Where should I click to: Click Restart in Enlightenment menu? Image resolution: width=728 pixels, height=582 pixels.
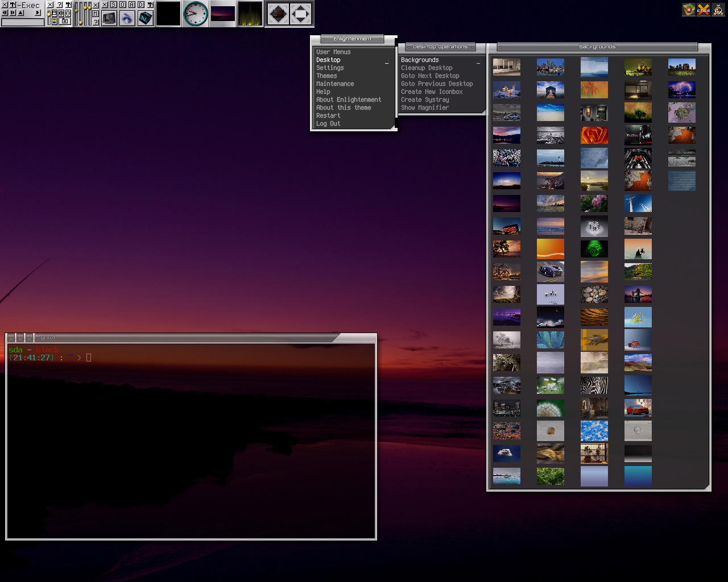(x=328, y=115)
